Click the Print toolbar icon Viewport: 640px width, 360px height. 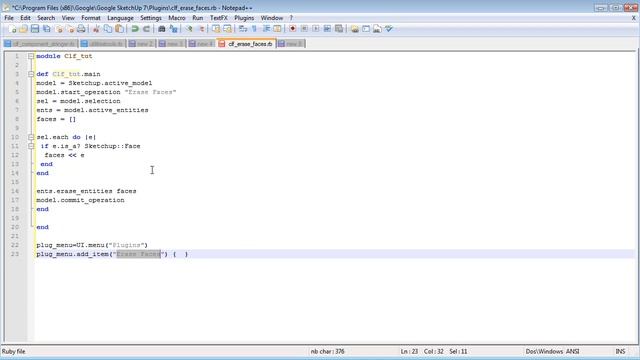pos(81,29)
